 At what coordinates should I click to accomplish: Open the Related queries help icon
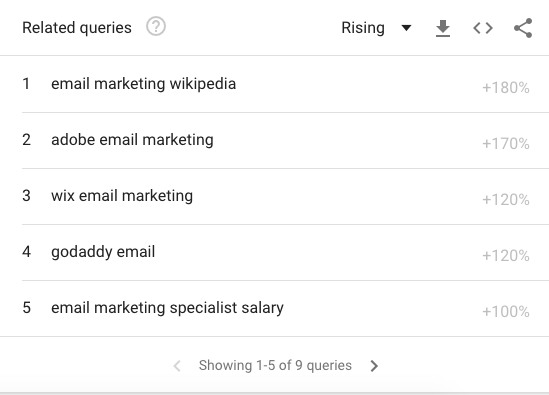pos(156,27)
